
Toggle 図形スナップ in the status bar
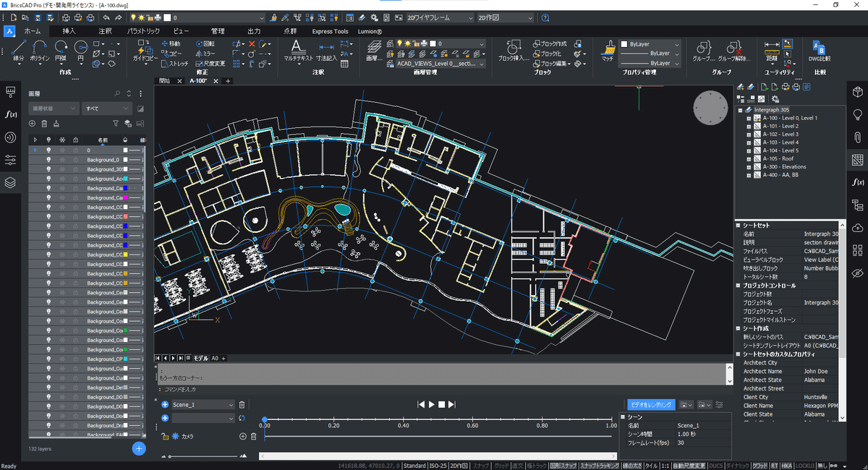(x=562, y=466)
